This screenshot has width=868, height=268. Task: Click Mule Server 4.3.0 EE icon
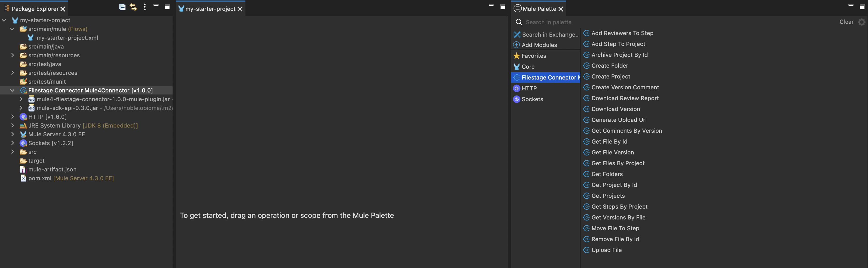click(x=23, y=134)
